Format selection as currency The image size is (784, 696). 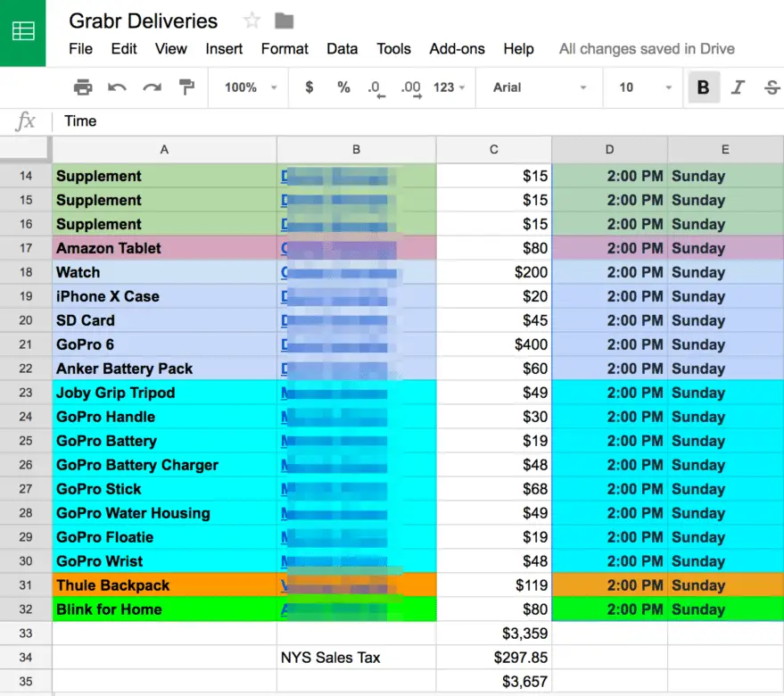309,87
